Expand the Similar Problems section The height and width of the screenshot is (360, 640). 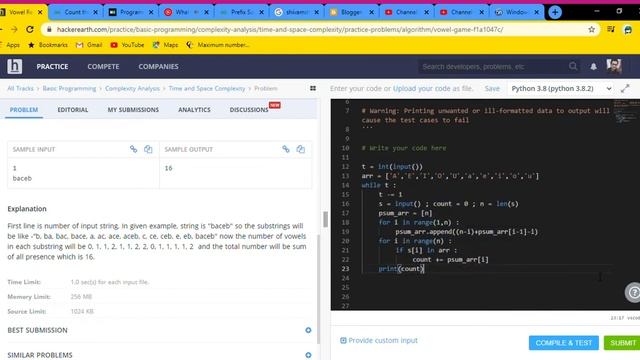coord(308,355)
